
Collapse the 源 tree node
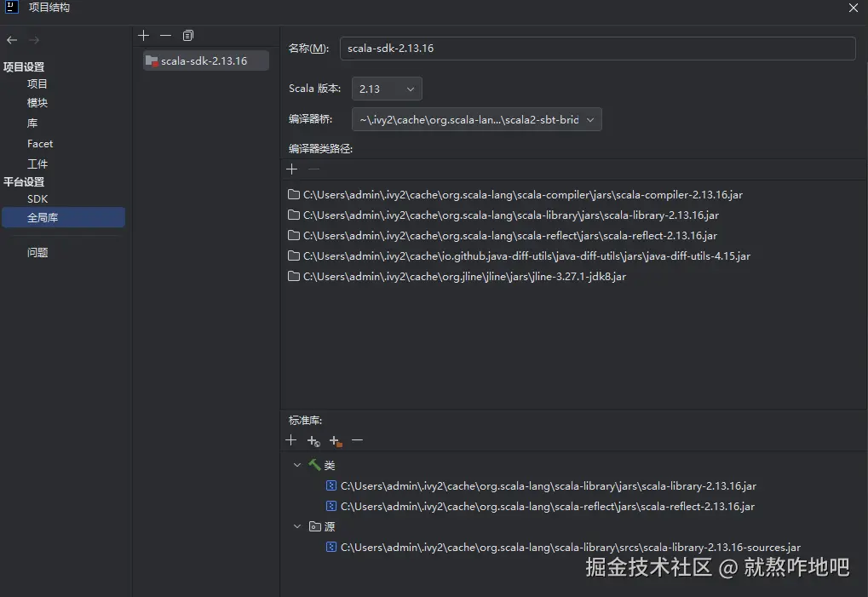coord(296,526)
